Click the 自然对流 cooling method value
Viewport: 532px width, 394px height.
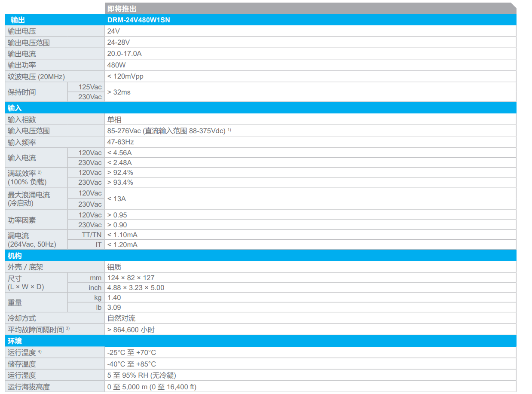tap(121, 318)
